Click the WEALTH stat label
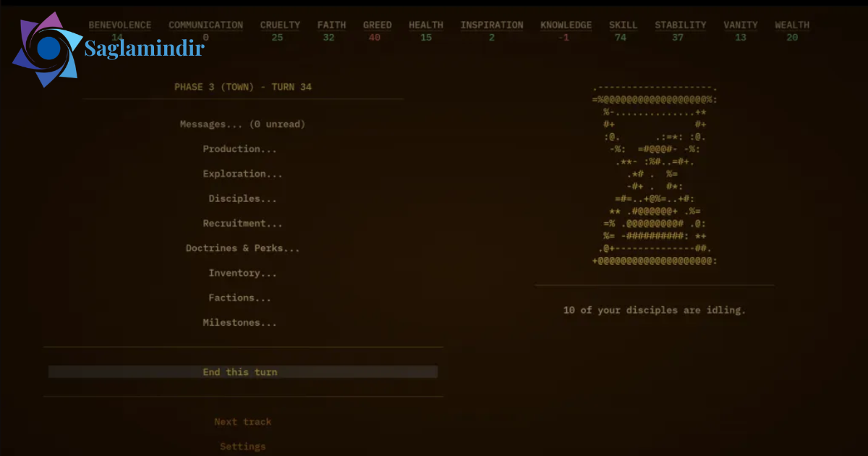 coord(792,25)
